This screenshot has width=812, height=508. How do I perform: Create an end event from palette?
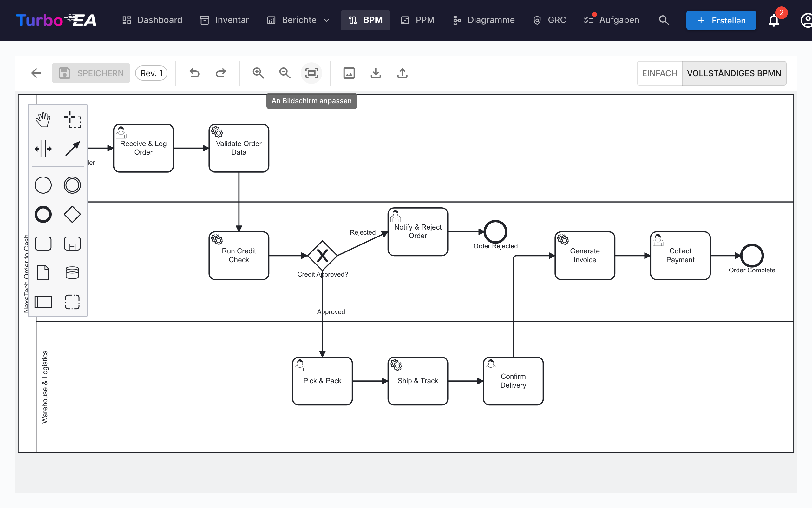pyautogui.click(x=43, y=214)
